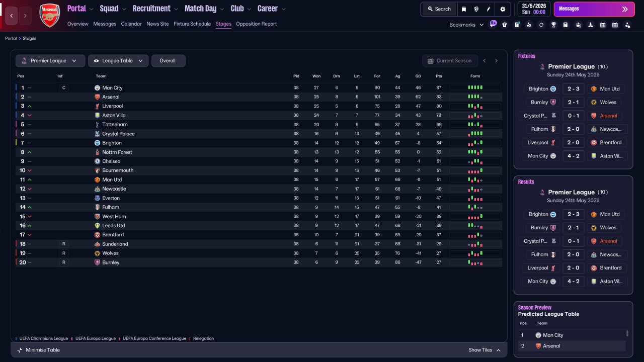Sort table by GD column header
Screen dimensions: 644x362
[418, 76]
